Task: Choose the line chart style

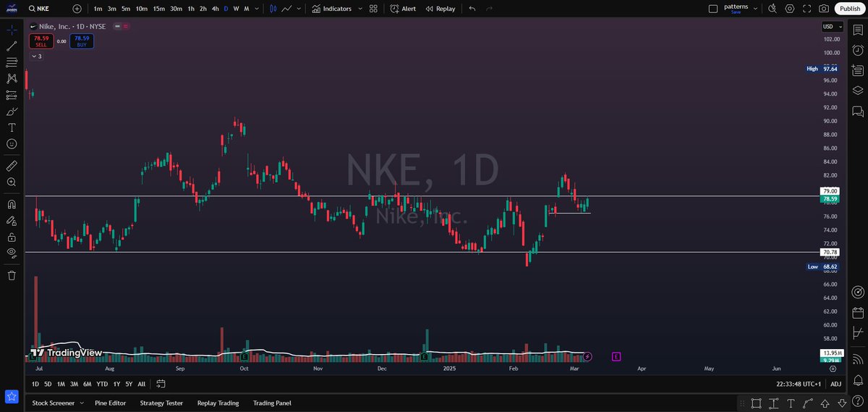Action: click(x=286, y=9)
